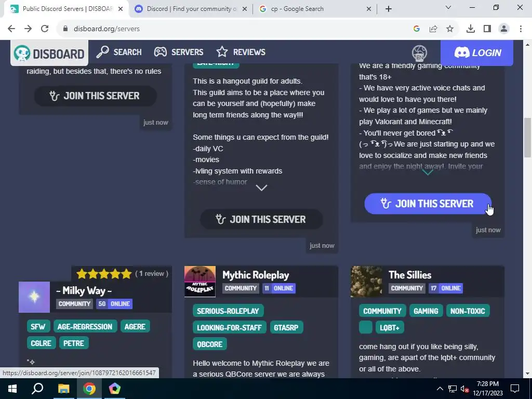Bookmark this tab with star
Screen dimensions: 532x399
tap(450, 29)
